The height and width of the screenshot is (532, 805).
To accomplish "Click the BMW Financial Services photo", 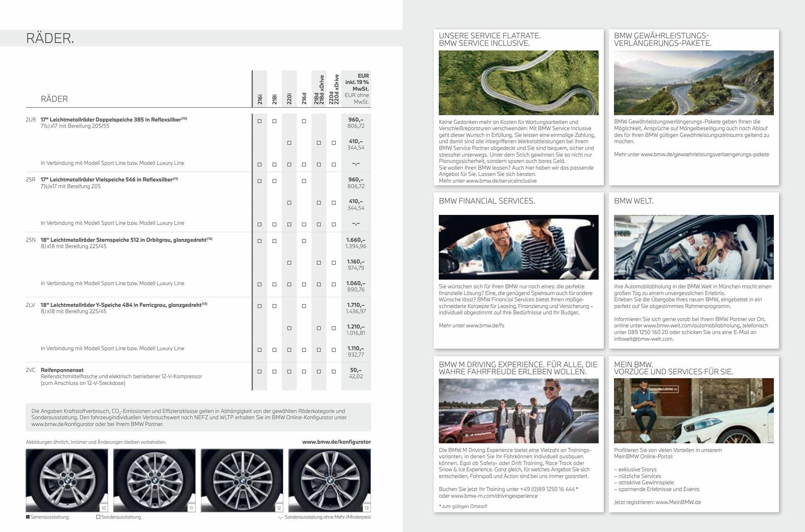I will point(519,247).
